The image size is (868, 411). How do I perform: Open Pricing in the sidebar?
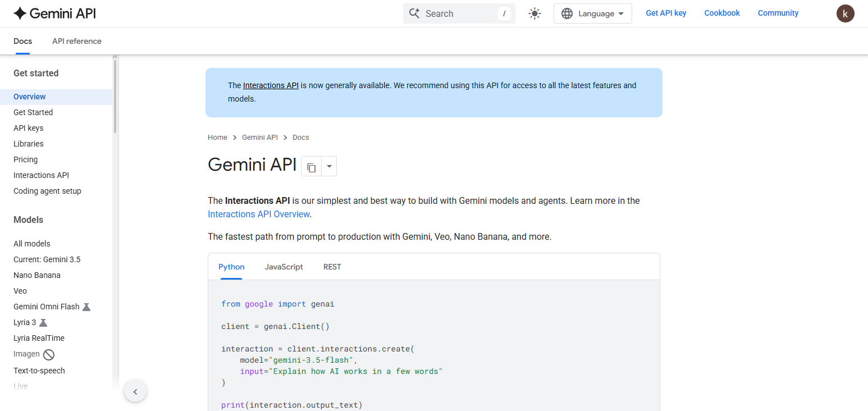[x=25, y=159]
